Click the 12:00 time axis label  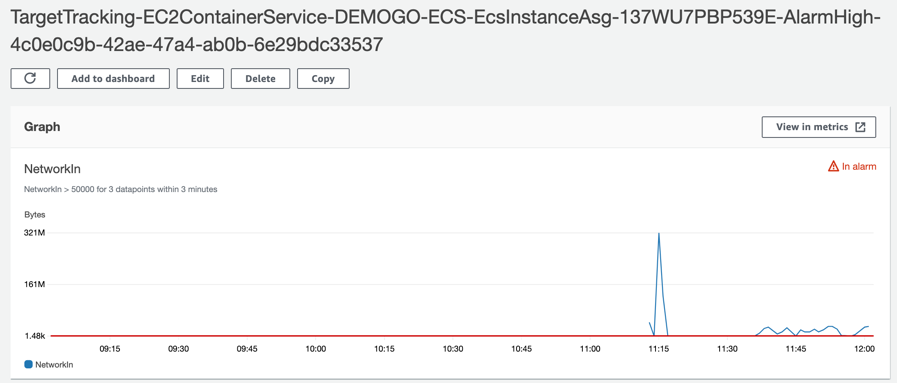pyautogui.click(x=864, y=348)
